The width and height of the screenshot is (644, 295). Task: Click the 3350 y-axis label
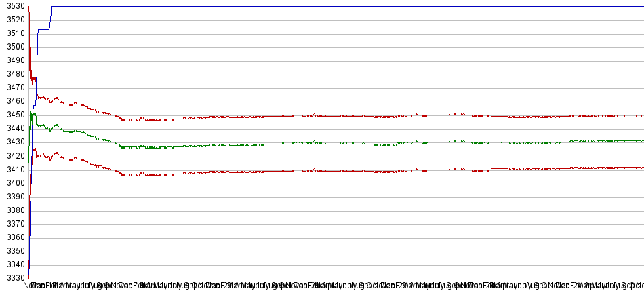(x=13, y=250)
